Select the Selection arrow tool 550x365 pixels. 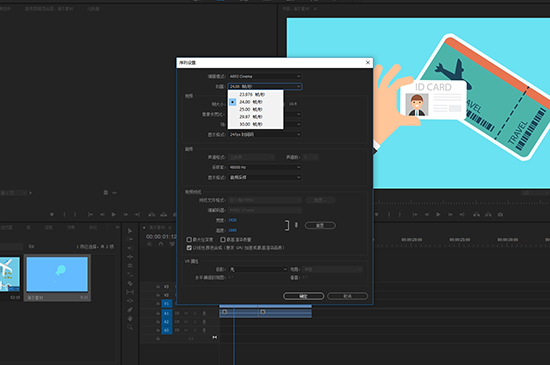130,231
